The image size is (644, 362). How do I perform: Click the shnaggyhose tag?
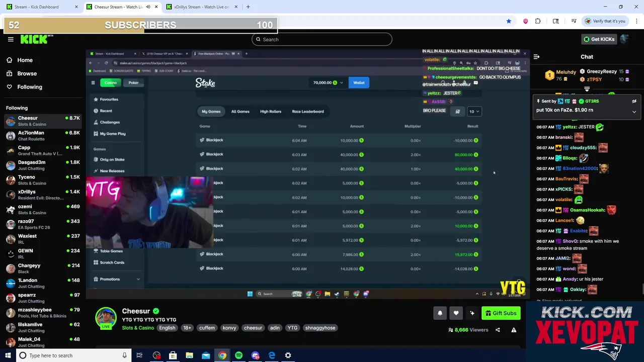(320, 328)
